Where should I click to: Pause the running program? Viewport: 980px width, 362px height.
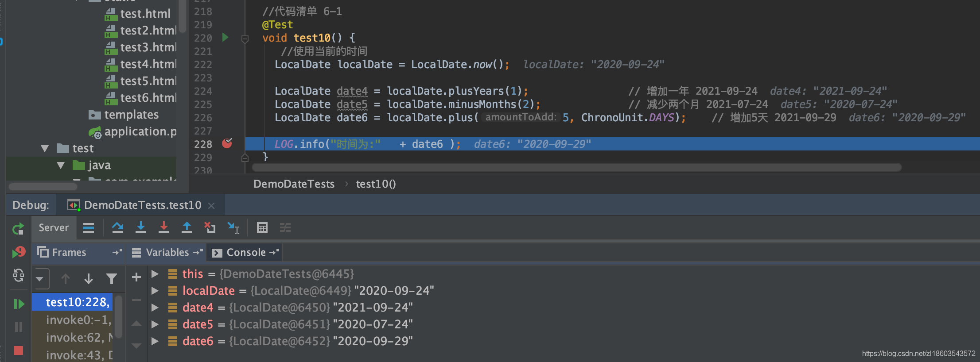tap(19, 327)
